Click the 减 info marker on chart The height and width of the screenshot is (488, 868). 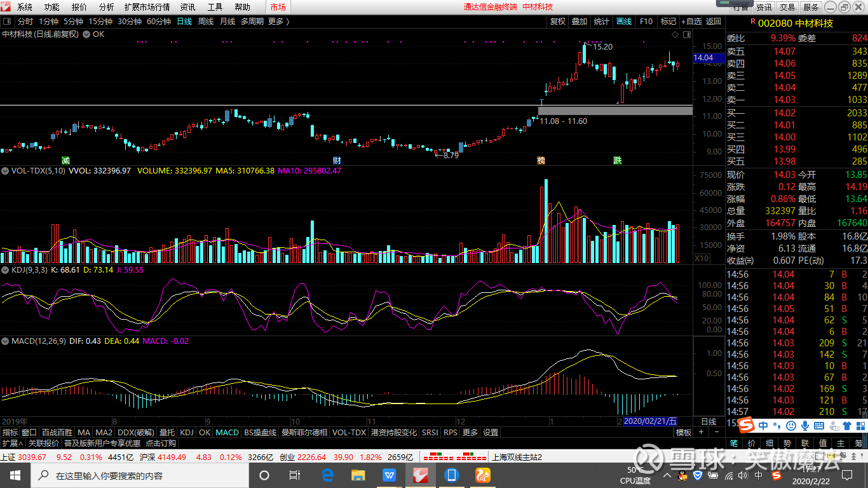pos(65,160)
